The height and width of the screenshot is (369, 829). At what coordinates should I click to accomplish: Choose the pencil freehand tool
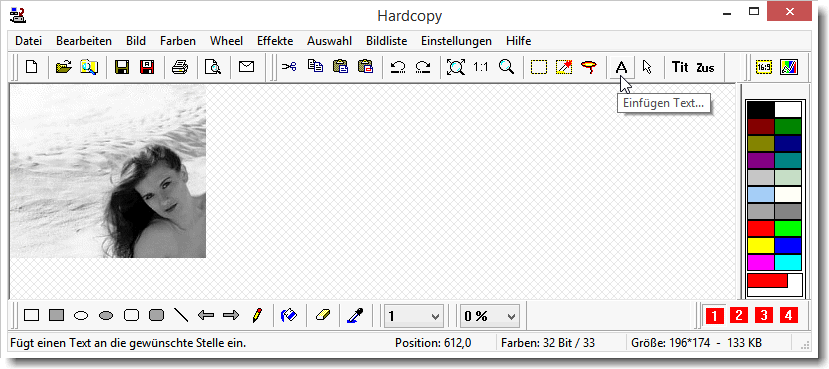pyautogui.click(x=257, y=316)
